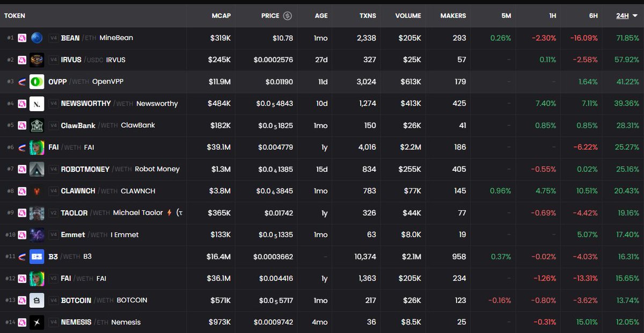This screenshot has width=644, height=333.
Task: Open the green OpenVPP token logo
Action: (x=36, y=82)
